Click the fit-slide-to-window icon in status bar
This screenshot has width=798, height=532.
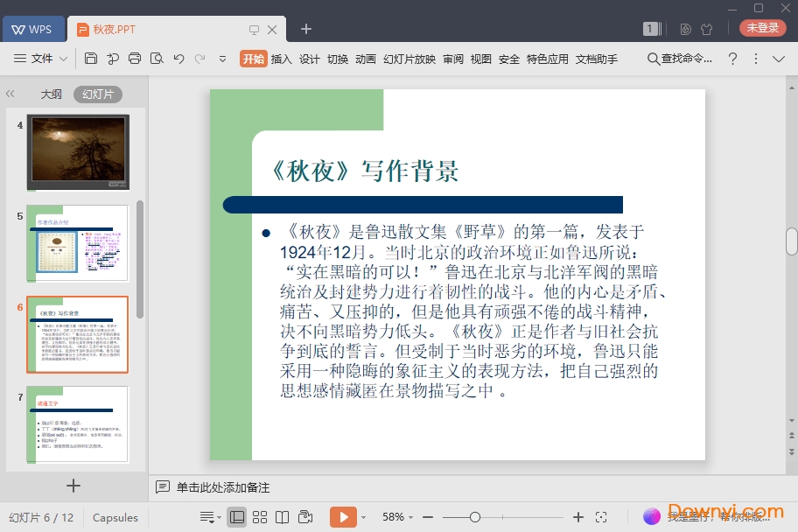(x=600, y=516)
